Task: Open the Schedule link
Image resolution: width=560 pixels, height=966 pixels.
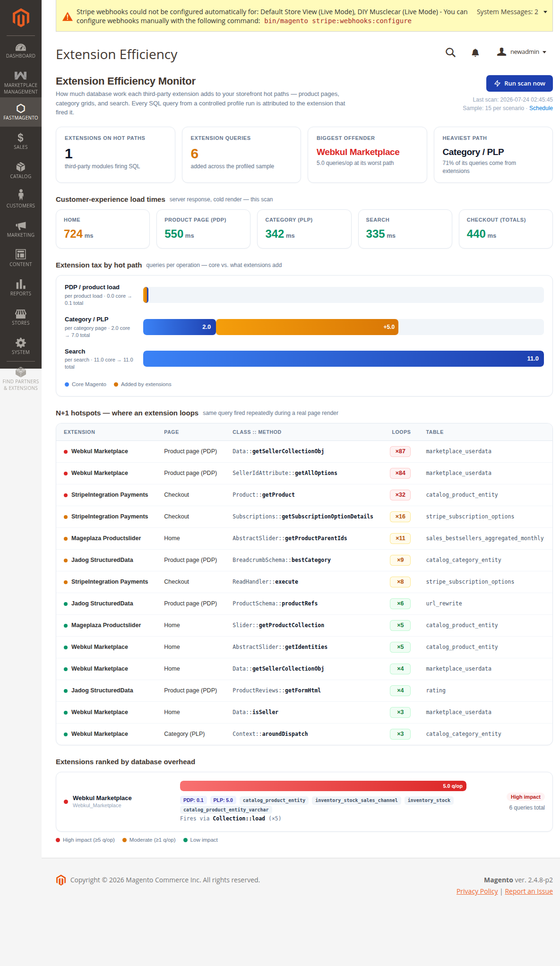Action: point(541,108)
